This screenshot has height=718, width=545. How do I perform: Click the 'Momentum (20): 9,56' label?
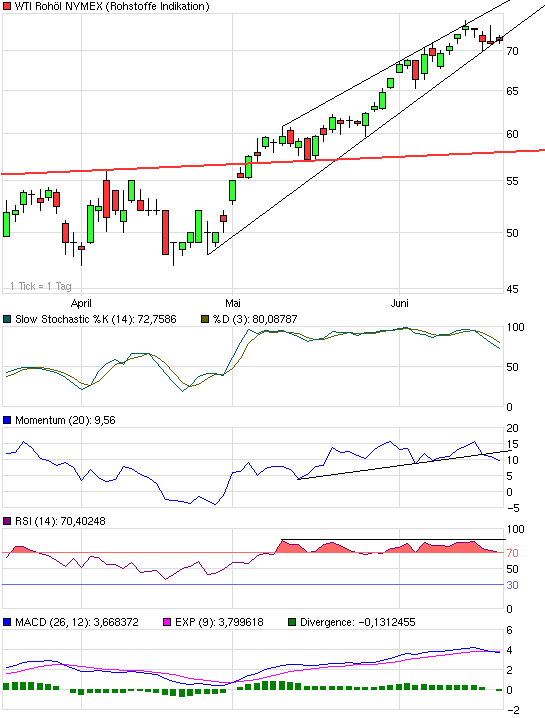tap(65, 420)
